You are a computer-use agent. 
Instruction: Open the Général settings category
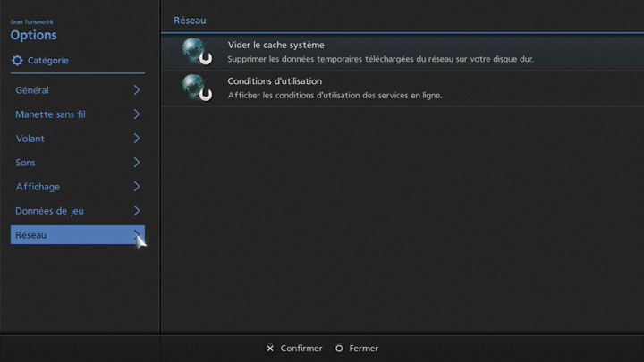coord(32,90)
